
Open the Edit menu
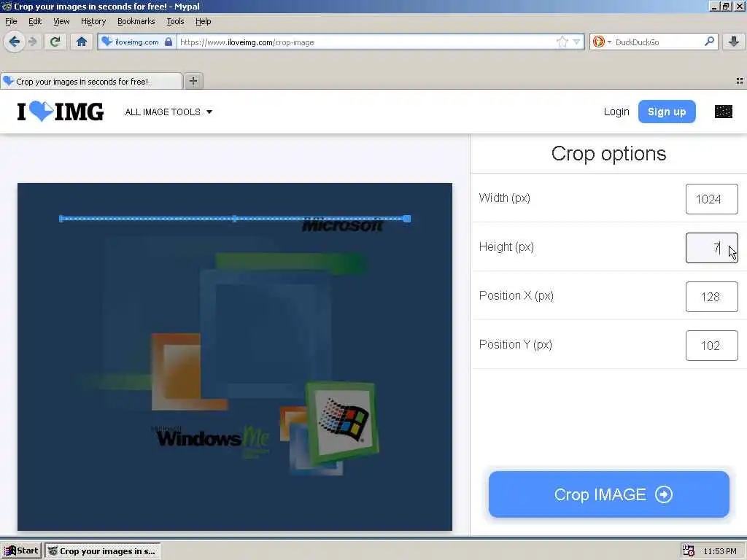35,21
